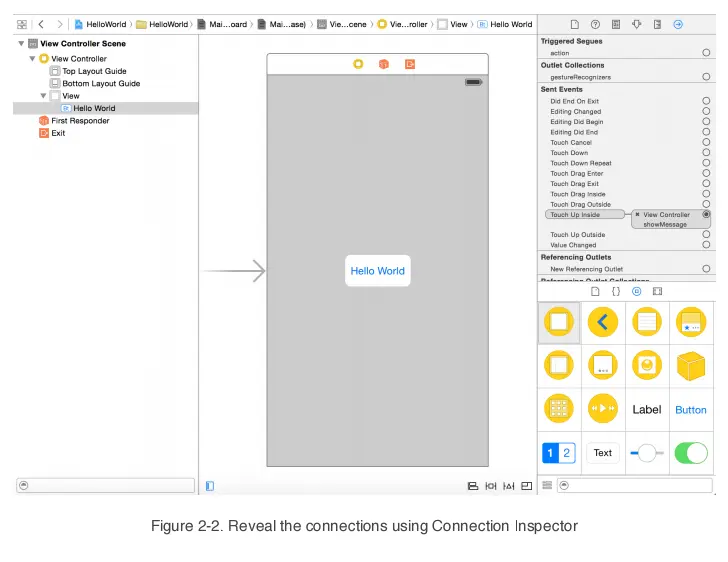Screen dimensions: 728x562
Task: Pick the Slider object from library
Action: (647, 453)
